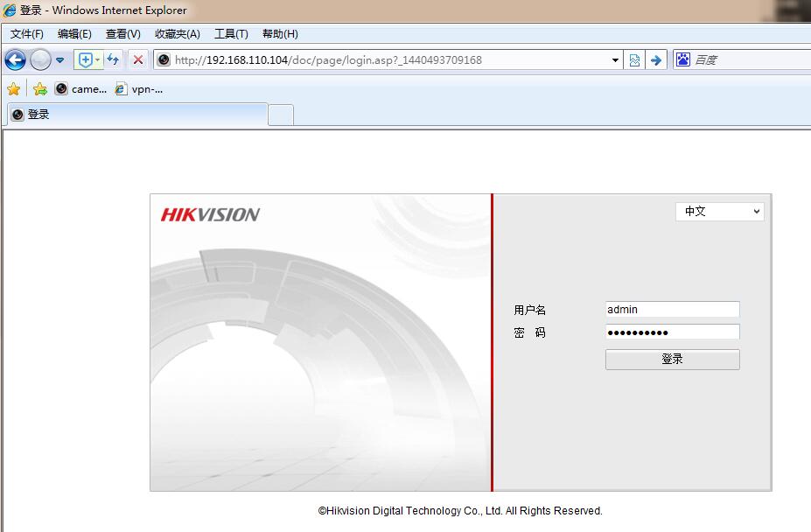Click the Refresh arrows icon
The width and height of the screenshot is (811, 532).
113,60
